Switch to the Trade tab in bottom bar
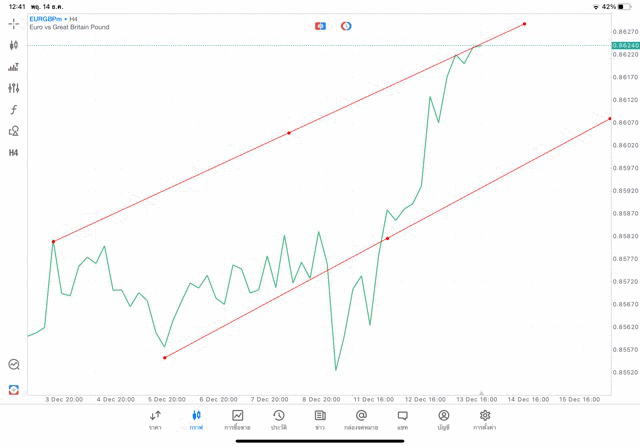The height and width of the screenshot is (447, 640). click(238, 419)
